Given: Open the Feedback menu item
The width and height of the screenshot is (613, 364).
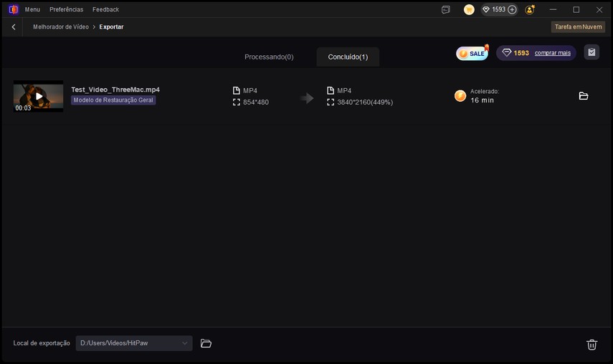Looking at the screenshot, I should tap(105, 9).
